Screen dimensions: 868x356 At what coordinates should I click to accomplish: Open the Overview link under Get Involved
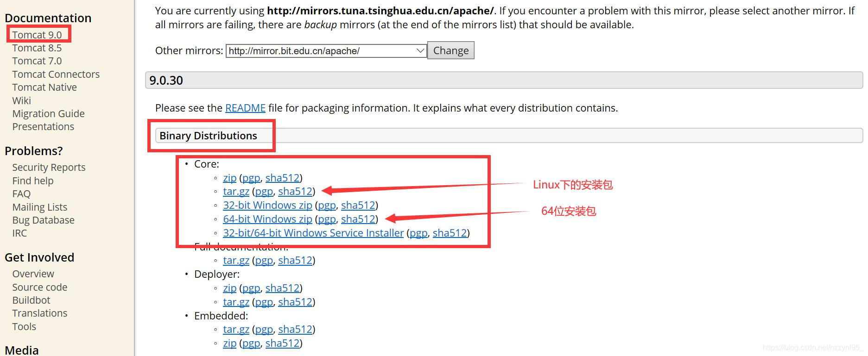tap(33, 274)
